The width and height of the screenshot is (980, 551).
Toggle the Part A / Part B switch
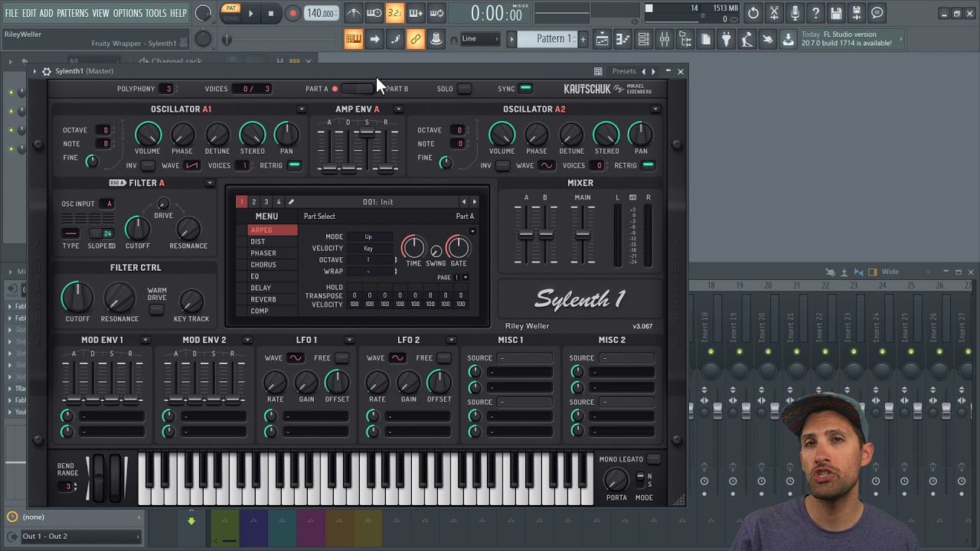356,89
